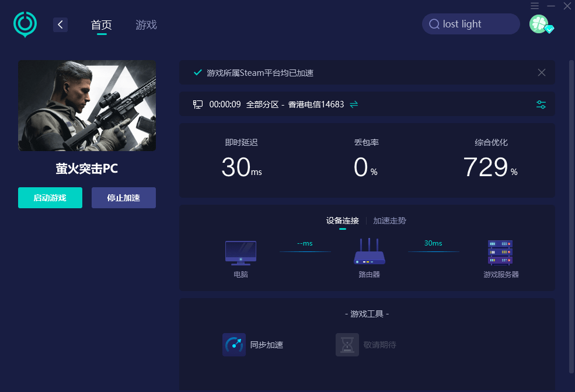Click the 丢包率 label
Viewport: 575px width, 392px height.
(x=367, y=142)
